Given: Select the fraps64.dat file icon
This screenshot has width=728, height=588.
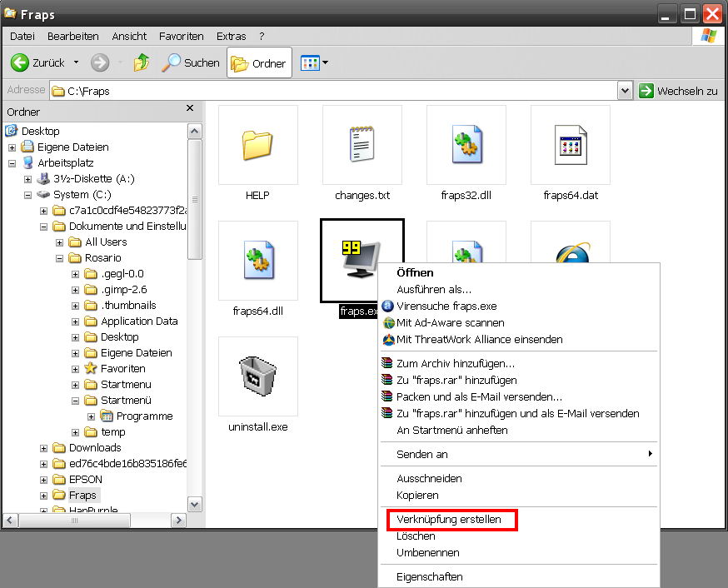Looking at the screenshot, I should click(571, 145).
